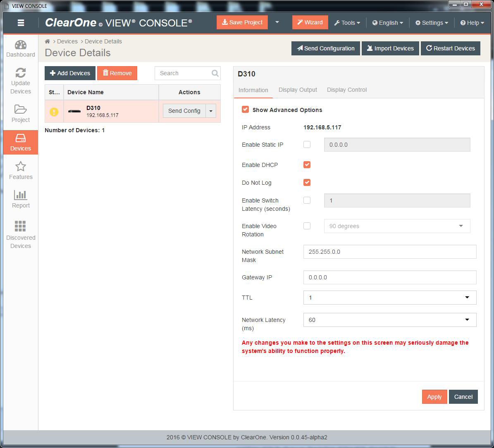Uncheck Enable DHCP checkbox
The width and height of the screenshot is (494, 448).
[307, 165]
